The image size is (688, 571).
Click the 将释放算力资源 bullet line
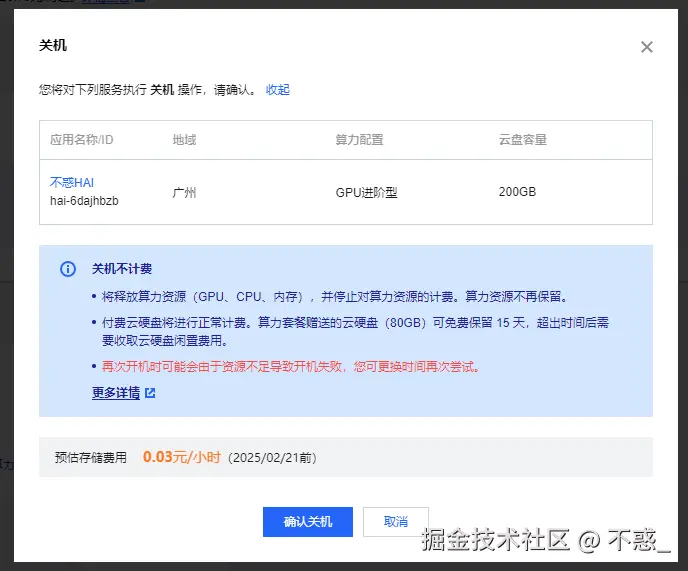(x=336, y=297)
